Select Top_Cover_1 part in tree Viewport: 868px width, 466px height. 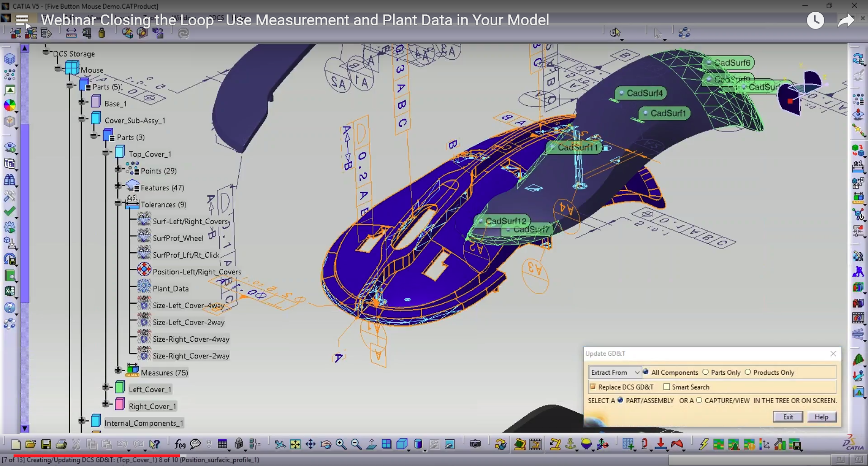[150, 154]
